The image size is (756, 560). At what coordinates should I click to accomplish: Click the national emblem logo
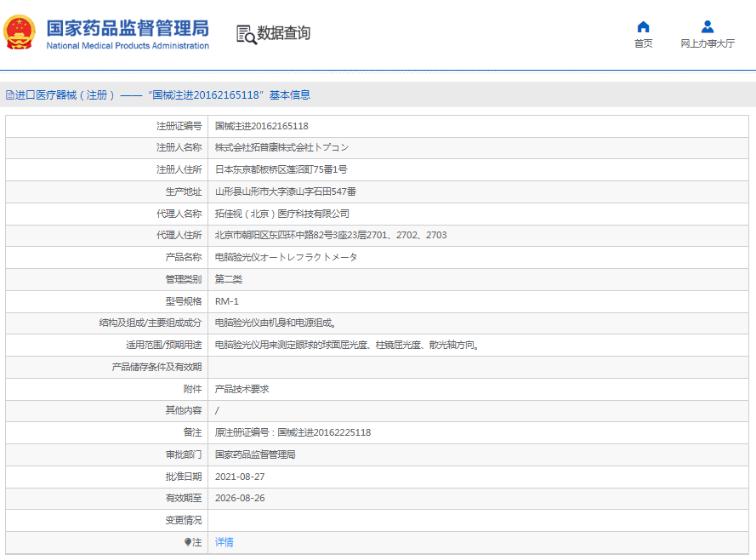click(x=20, y=32)
